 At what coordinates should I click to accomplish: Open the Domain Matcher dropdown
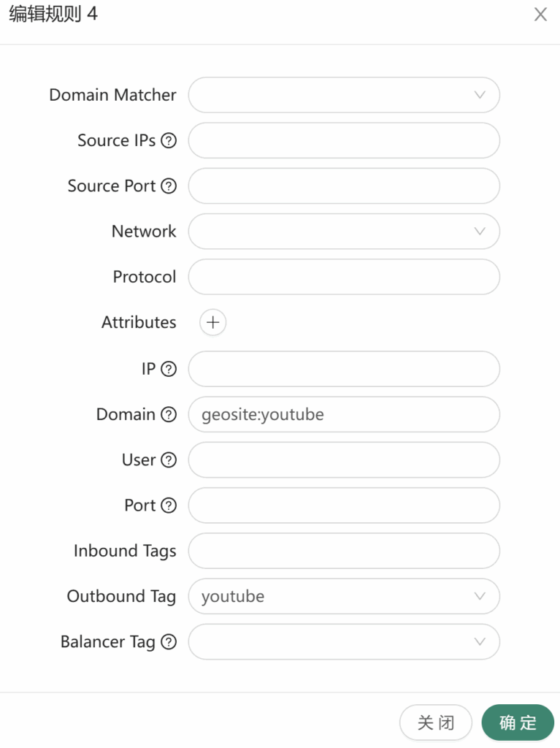click(344, 95)
